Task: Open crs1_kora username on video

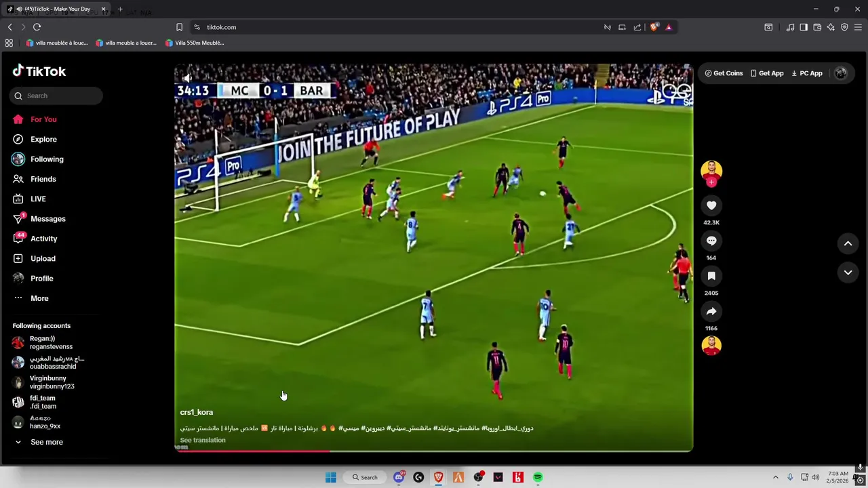Action: [196, 412]
